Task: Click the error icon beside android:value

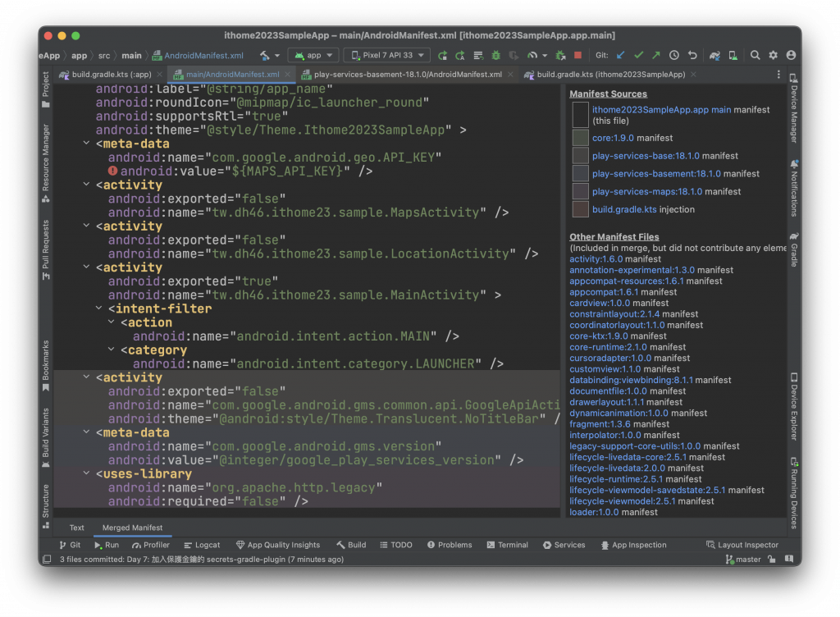Action: pyautogui.click(x=112, y=171)
